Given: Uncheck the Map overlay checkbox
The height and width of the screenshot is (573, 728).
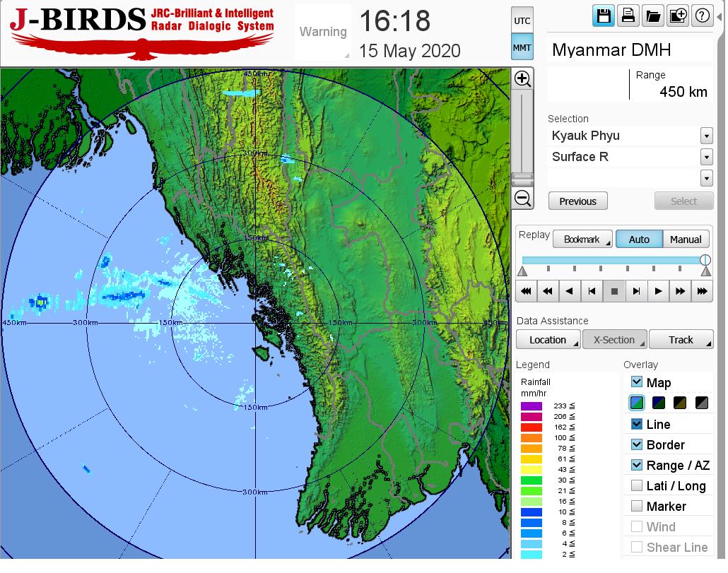Looking at the screenshot, I should [x=637, y=382].
